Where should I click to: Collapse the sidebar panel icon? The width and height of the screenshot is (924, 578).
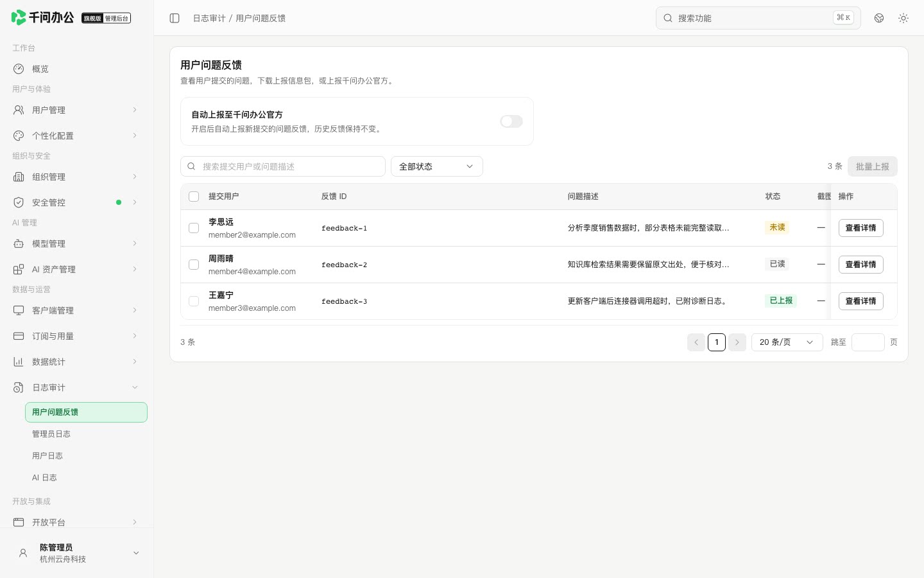[x=175, y=18]
